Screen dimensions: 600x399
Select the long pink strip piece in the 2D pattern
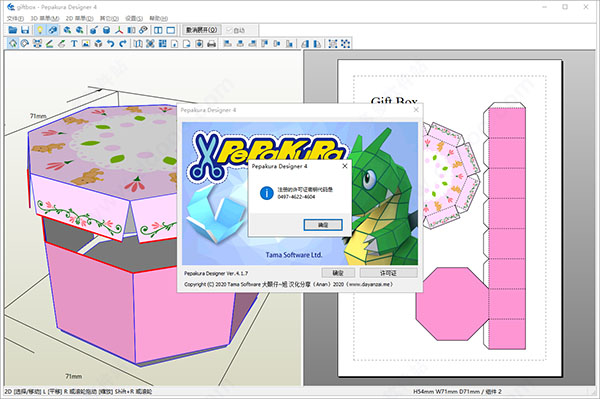click(507, 228)
